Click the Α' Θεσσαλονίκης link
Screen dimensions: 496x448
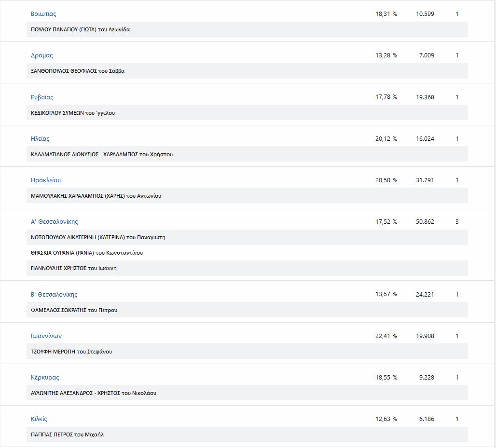(x=55, y=222)
